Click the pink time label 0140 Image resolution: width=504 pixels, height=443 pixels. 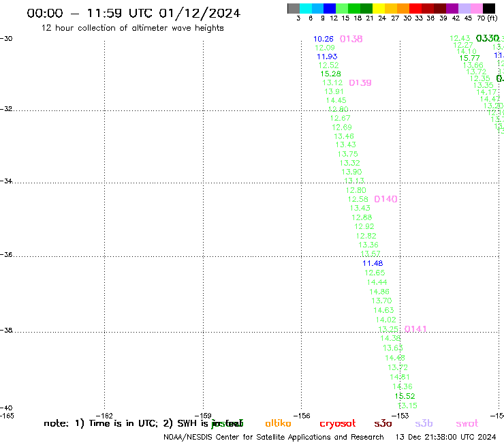[385, 199]
